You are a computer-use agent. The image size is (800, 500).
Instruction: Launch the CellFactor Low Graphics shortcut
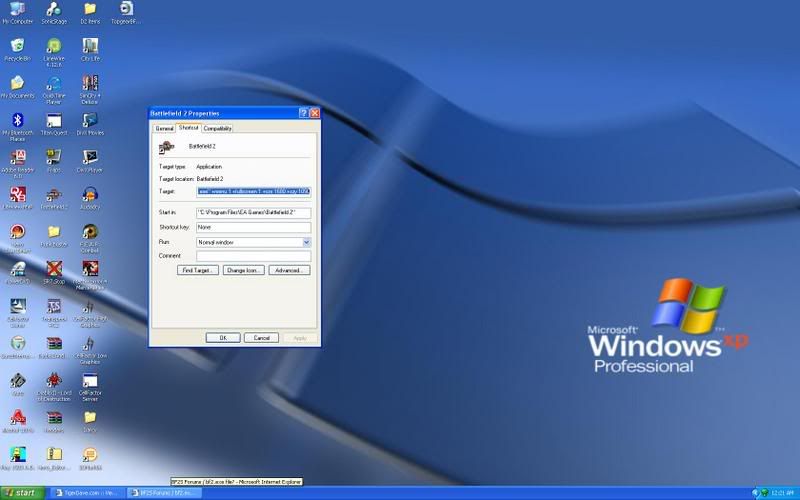coord(90,351)
